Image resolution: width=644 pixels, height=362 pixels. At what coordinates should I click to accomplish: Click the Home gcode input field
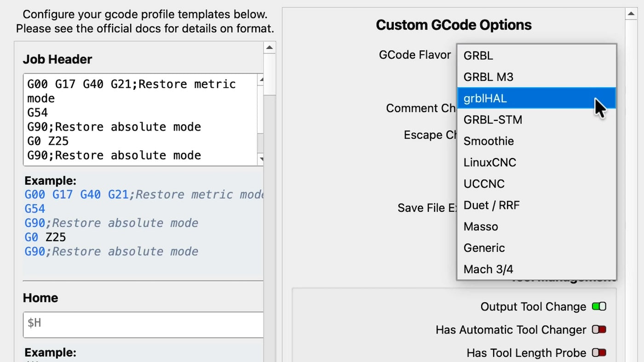[x=143, y=324]
